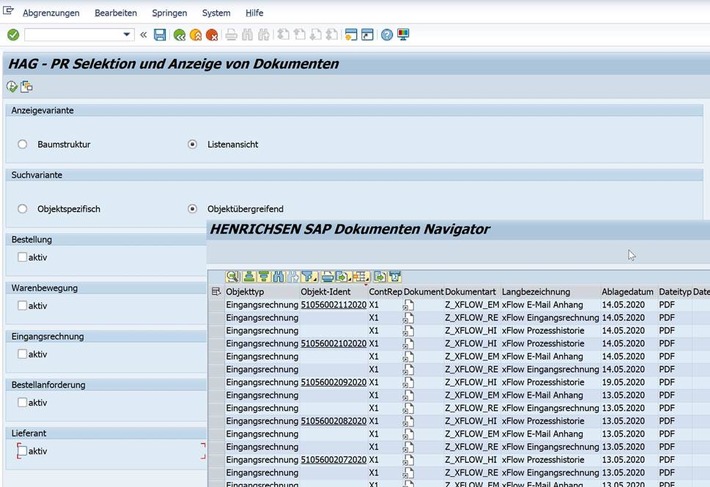Image resolution: width=710 pixels, height=487 pixels.
Task: Click the Find Next icon in list toolbar
Action: (x=293, y=277)
